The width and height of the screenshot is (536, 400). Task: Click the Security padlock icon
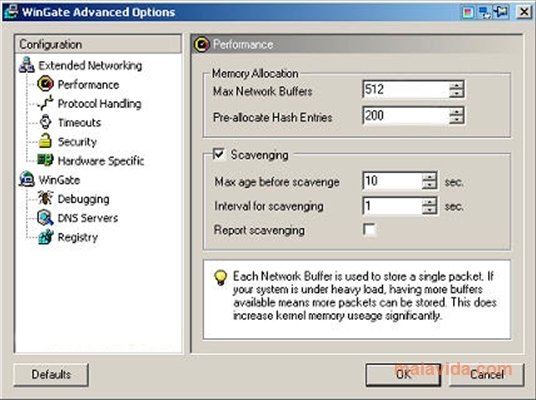tap(45, 141)
